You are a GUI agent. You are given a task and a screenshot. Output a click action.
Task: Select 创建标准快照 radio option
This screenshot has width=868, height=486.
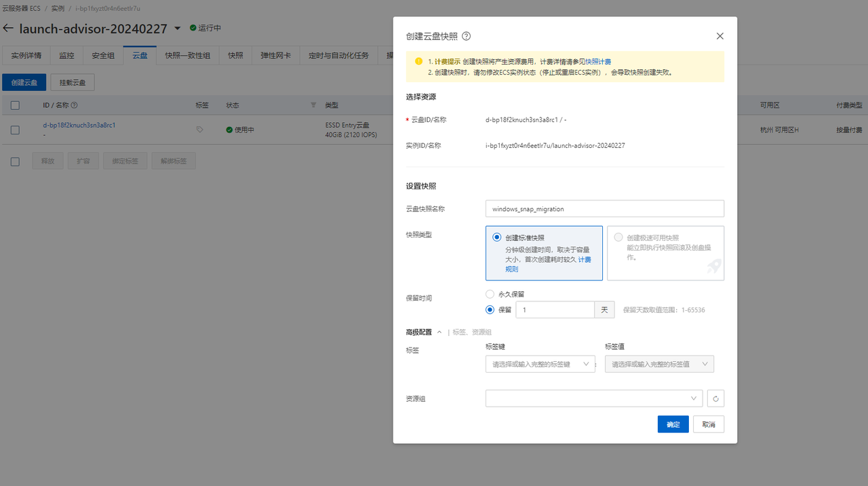[497, 238]
